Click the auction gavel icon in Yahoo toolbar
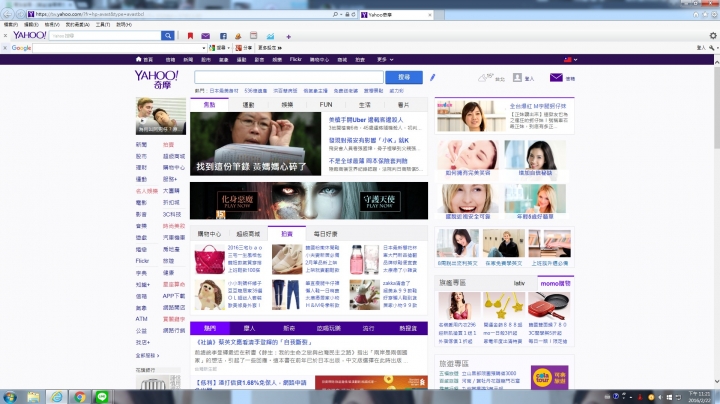Image resolution: width=720 pixels, height=404 pixels. tap(238, 36)
